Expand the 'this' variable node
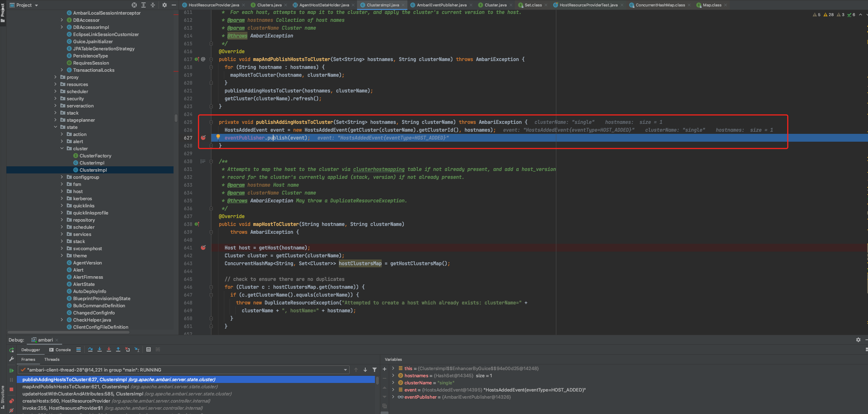This screenshot has height=414, width=868. (x=393, y=368)
